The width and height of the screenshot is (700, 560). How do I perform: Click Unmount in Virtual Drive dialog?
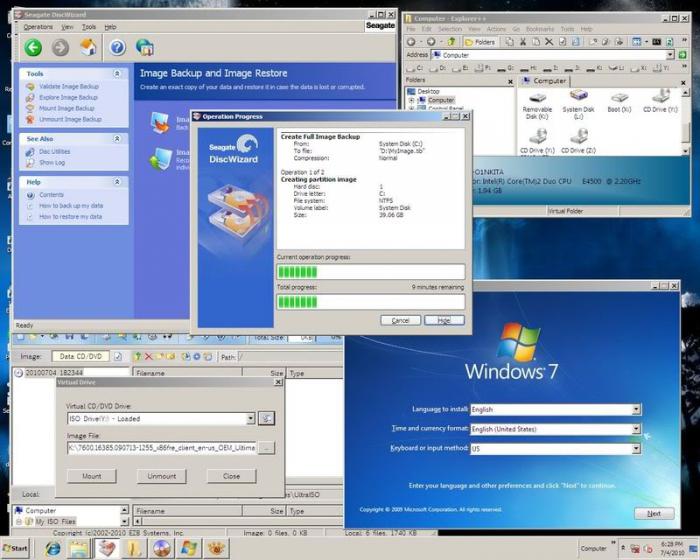[x=162, y=476]
